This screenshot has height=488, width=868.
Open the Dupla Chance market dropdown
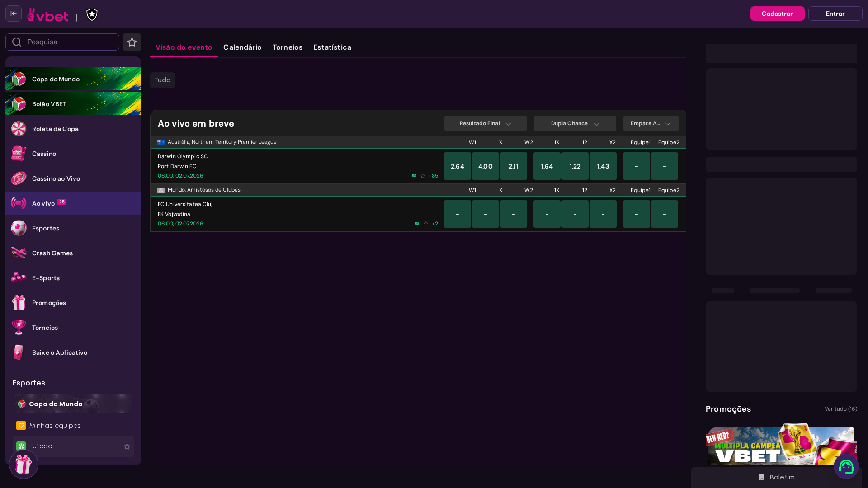[x=575, y=123]
